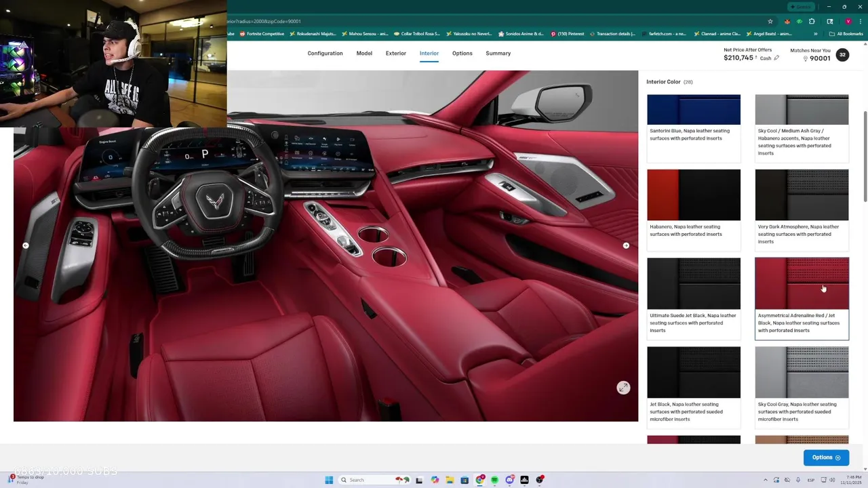Screen dimensions: 868x488
Task: Change the 90001 zip code location
Action: click(816, 58)
